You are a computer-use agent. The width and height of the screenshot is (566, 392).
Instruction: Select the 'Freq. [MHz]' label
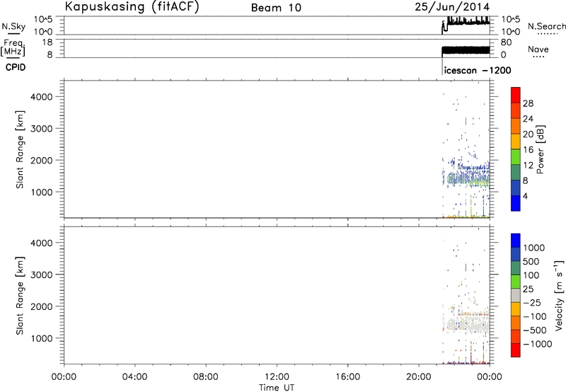[13, 47]
